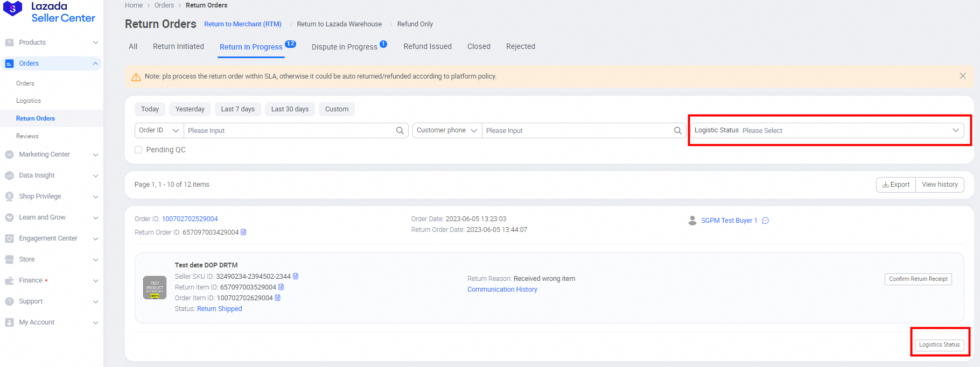This screenshot has width=980, height=367.
Task: Click the Lazada Seller Center logo
Action: tap(50, 12)
